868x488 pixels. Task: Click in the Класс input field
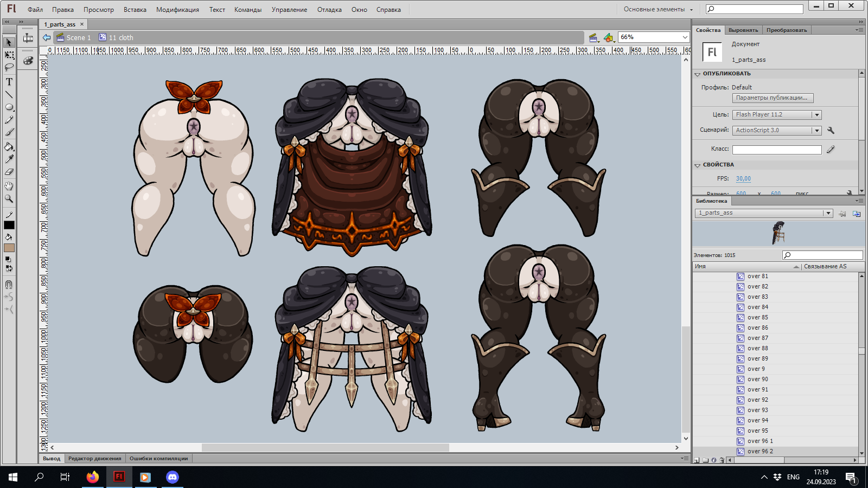coord(777,150)
